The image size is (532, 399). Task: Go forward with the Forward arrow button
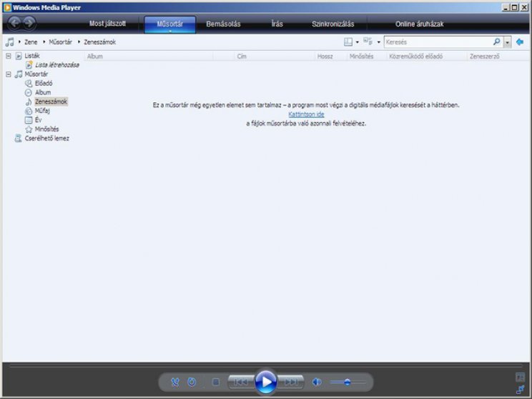click(29, 23)
